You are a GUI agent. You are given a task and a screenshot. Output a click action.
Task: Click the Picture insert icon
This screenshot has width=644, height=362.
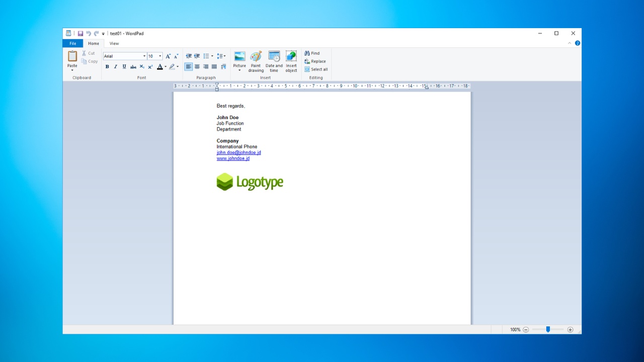click(x=239, y=56)
